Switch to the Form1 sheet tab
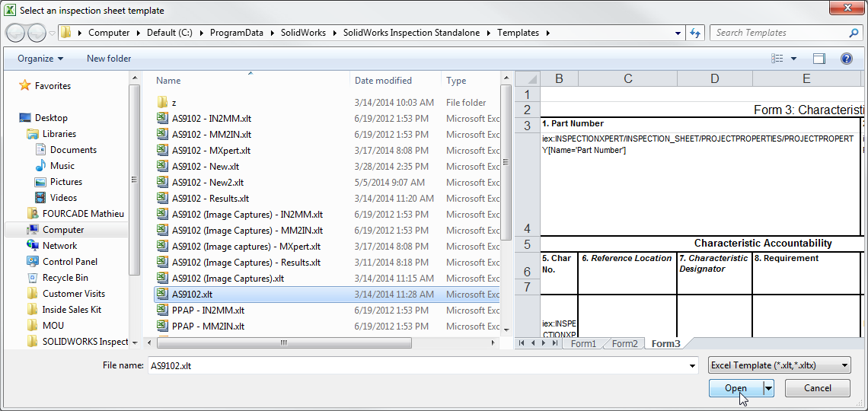 583,343
